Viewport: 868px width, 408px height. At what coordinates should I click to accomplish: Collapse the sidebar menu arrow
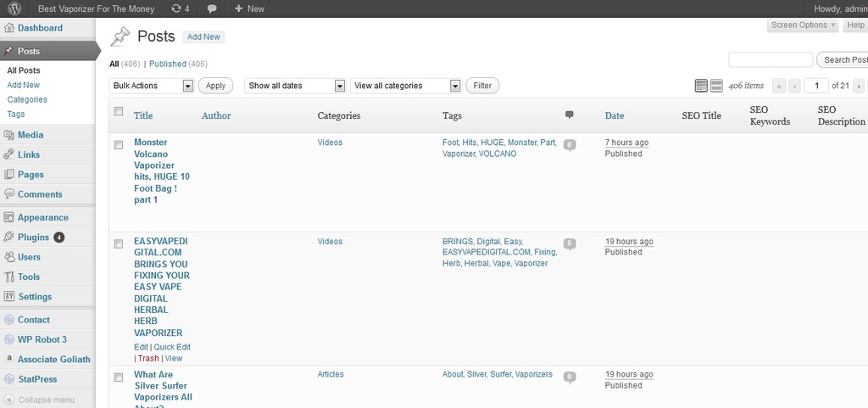pyautogui.click(x=8, y=400)
